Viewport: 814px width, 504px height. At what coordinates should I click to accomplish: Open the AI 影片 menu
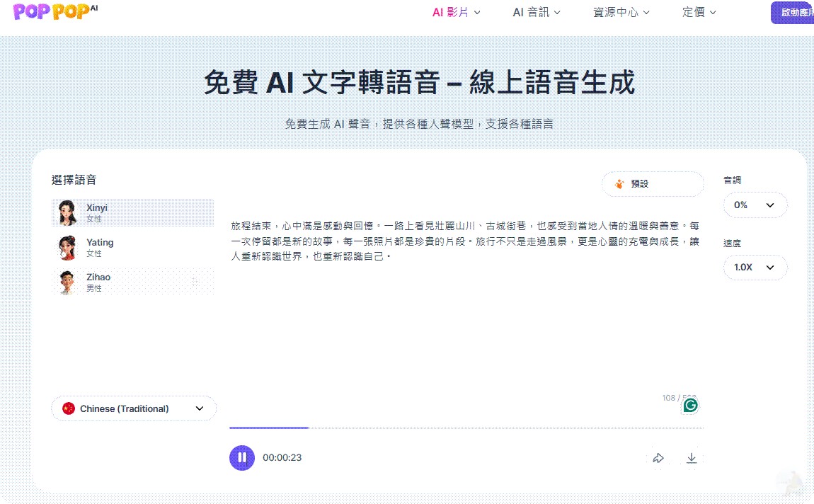457,12
